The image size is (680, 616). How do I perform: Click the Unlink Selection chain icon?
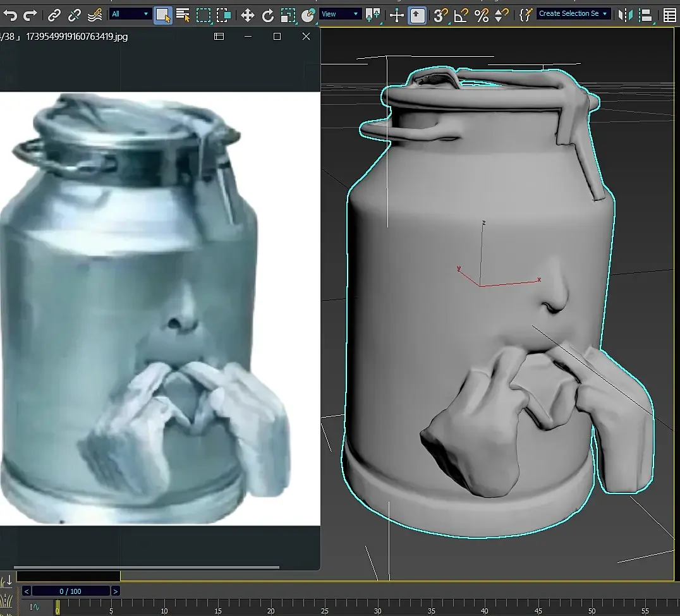tap(75, 15)
